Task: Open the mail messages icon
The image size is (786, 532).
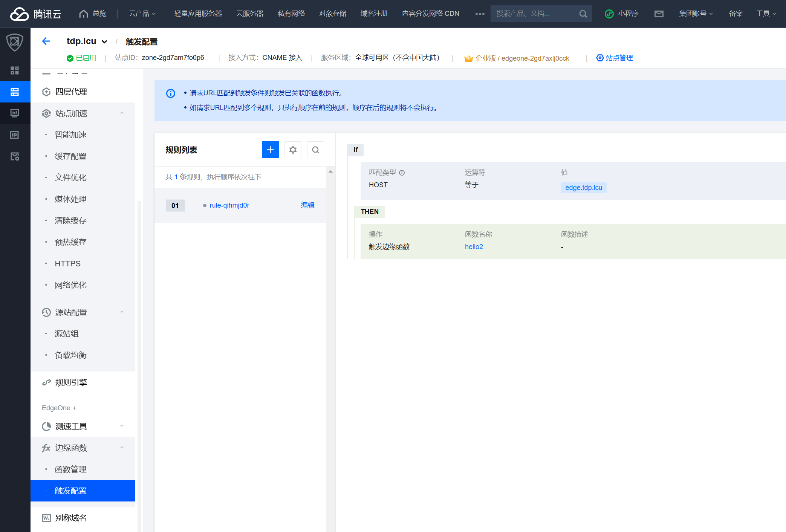Action: click(x=659, y=14)
